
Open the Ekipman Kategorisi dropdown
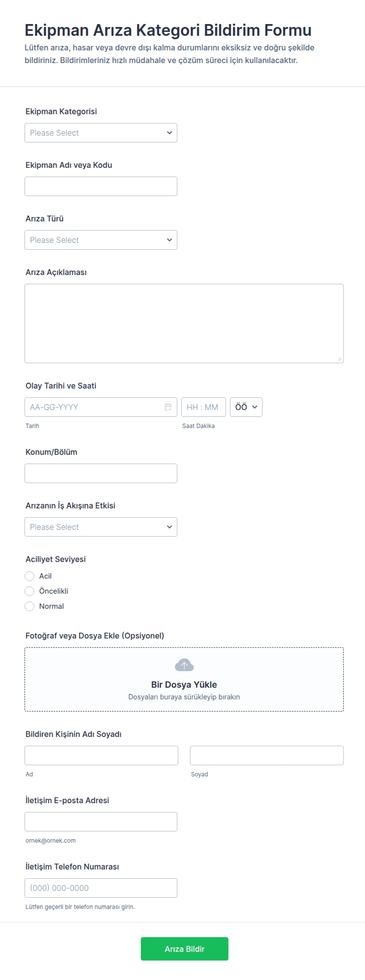coord(101,133)
